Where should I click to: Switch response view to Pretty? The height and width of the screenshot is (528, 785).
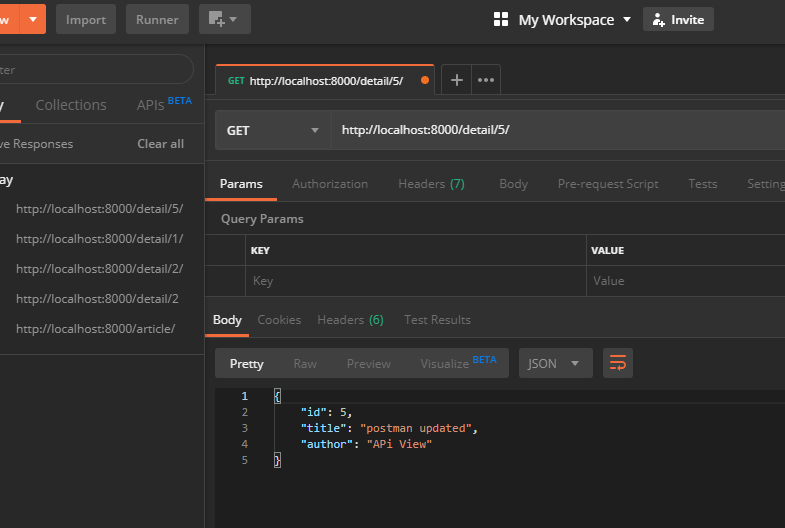click(246, 364)
